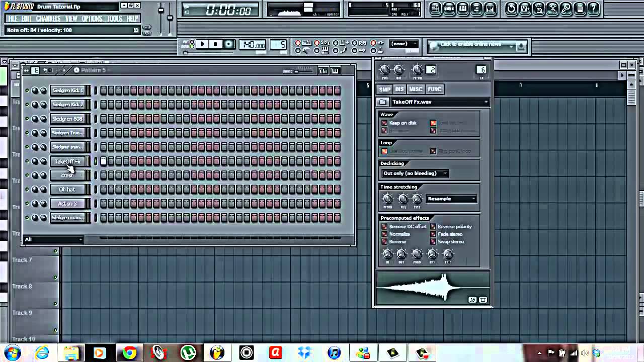Open the Piano Roll view icon

coord(462,8)
